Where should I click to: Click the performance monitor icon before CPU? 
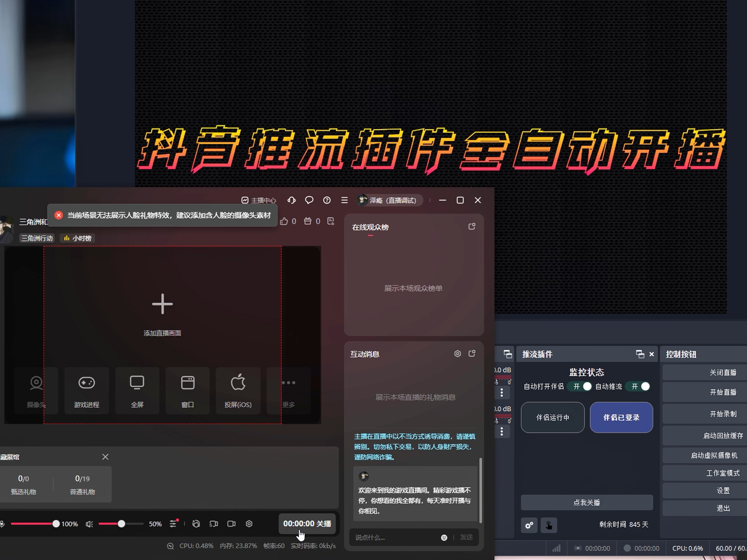pyautogui.click(x=170, y=546)
